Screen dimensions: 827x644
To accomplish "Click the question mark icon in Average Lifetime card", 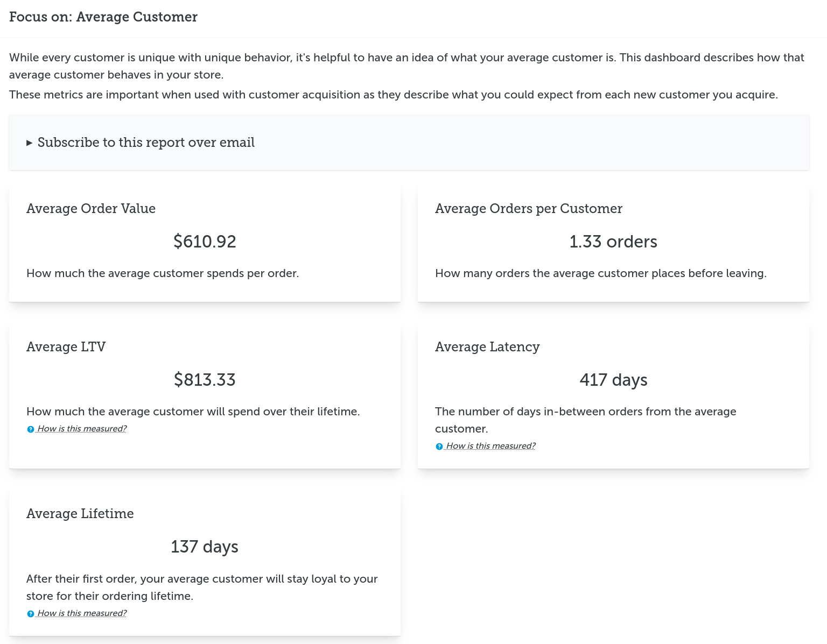I will click(31, 614).
